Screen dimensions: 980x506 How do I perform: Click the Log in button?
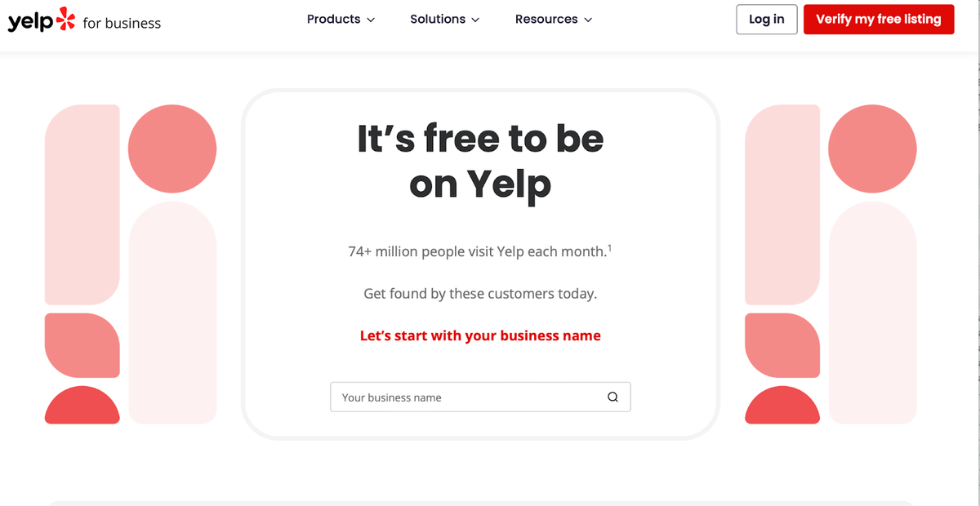pyautogui.click(x=766, y=19)
